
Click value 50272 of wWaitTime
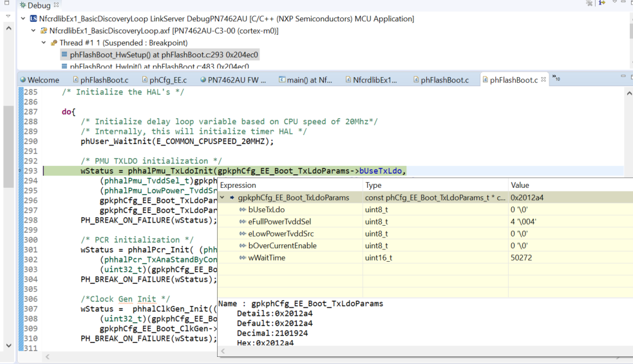point(521,258)
